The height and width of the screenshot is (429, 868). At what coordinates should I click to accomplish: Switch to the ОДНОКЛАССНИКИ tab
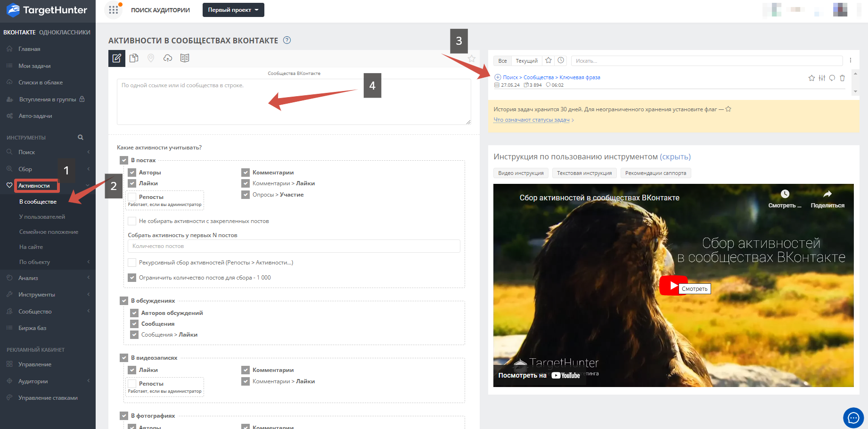click(65, 33)
